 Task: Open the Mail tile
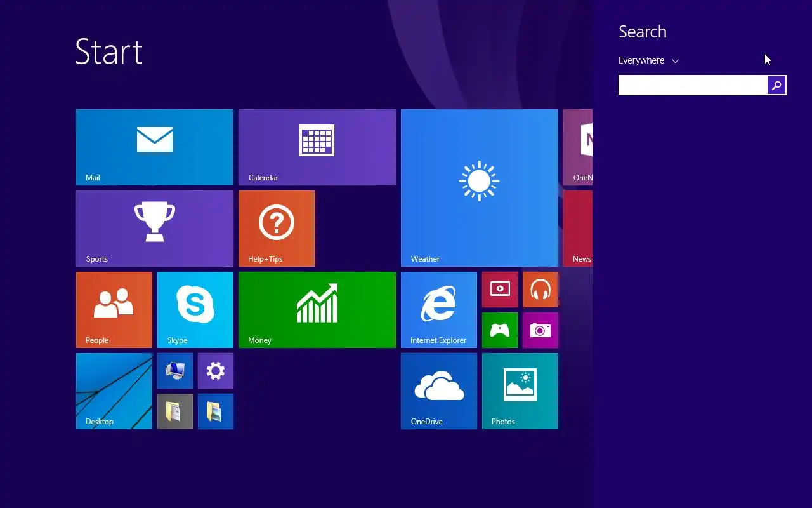(155, 147)
